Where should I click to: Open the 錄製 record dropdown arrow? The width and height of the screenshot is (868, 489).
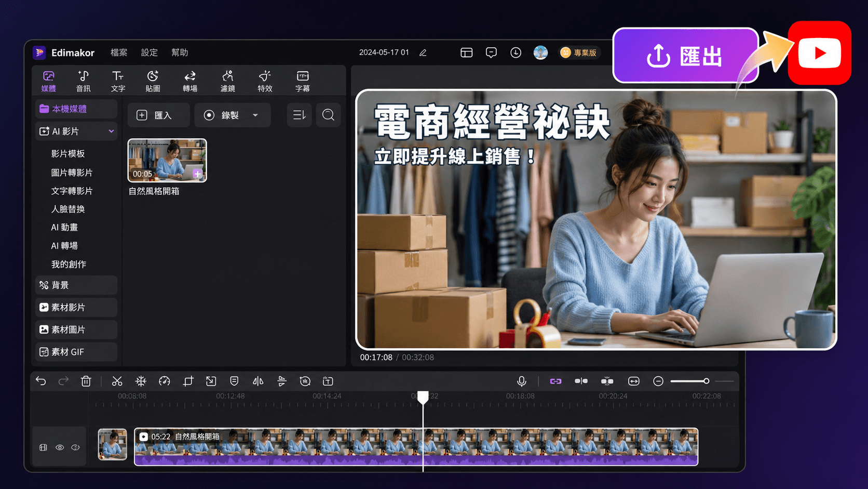point(255,115)
